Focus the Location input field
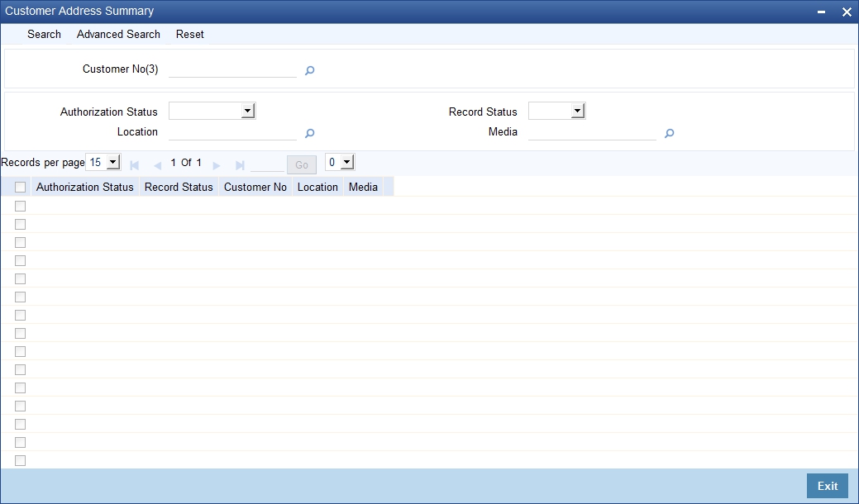 233,132
